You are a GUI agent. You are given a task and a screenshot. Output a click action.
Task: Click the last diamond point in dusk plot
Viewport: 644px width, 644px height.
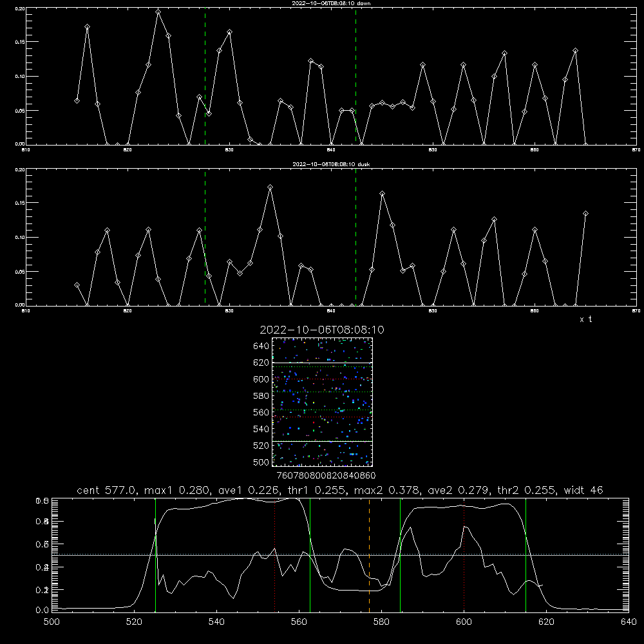585,214
